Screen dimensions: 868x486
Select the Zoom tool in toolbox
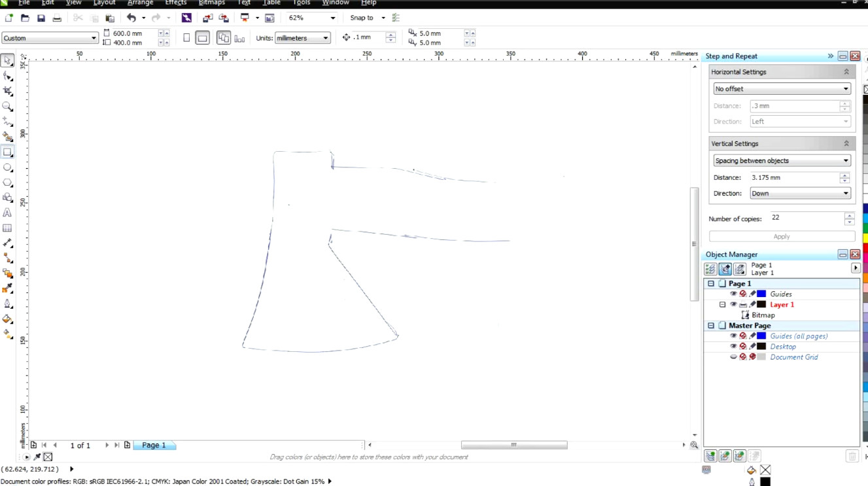click(x=7, y=106)
